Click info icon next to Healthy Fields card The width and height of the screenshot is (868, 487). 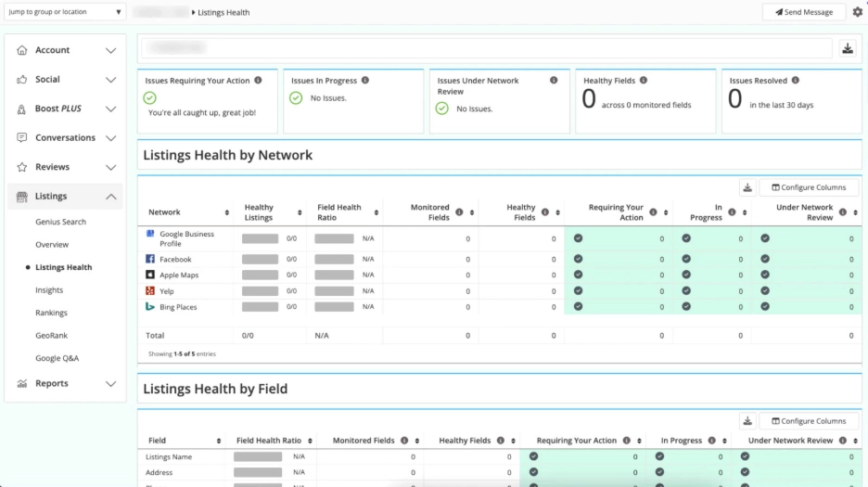(644, 81)
